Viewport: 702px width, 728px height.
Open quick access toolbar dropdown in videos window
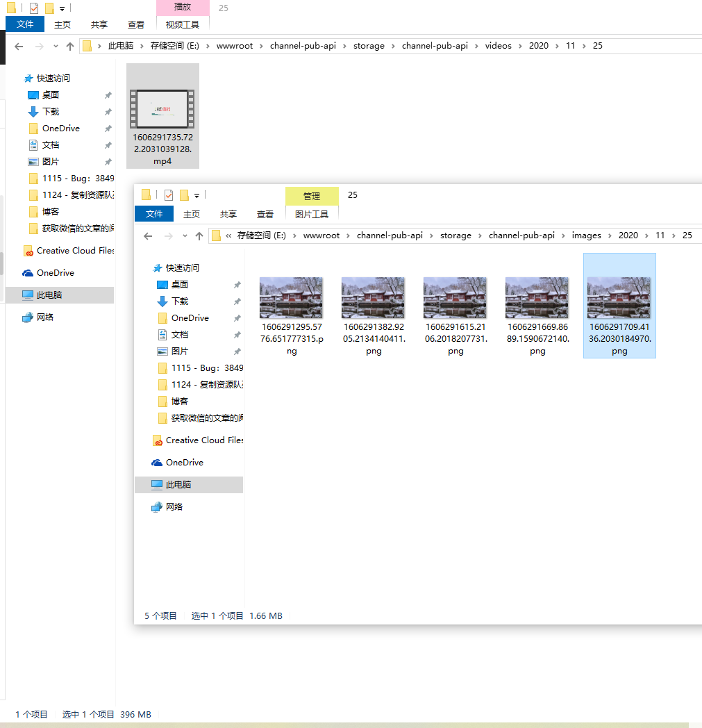(62, 8)
